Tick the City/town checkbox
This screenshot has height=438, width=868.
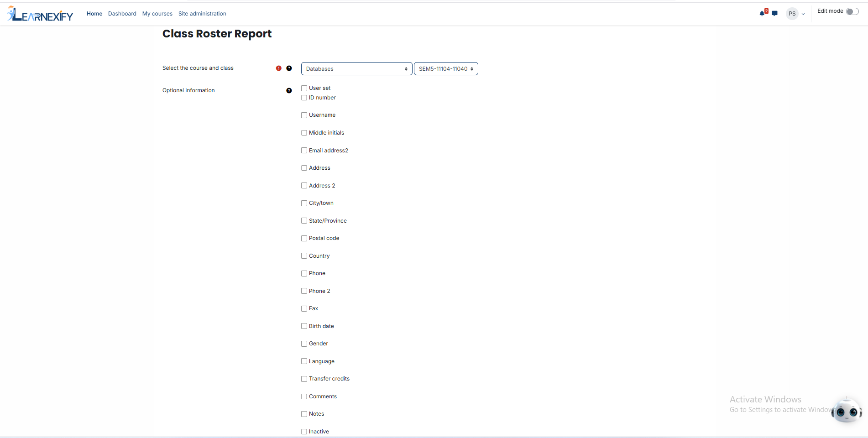click(304, 203)
